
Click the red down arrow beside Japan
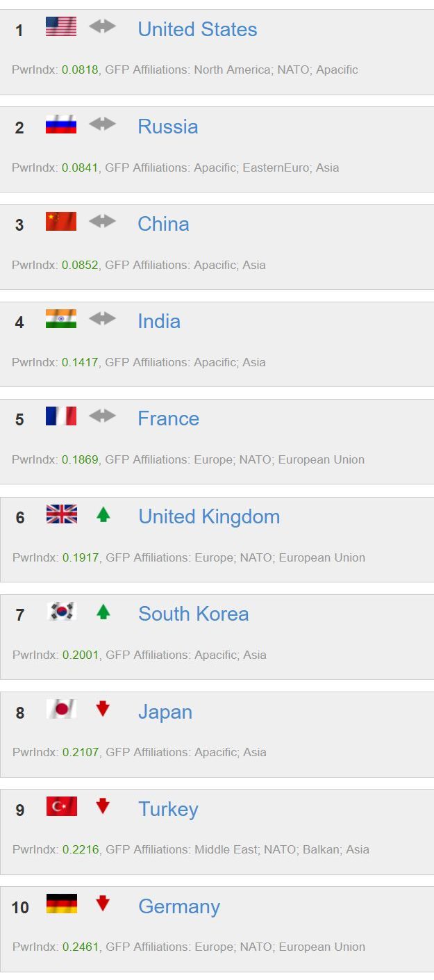click(x=103, y=709)
